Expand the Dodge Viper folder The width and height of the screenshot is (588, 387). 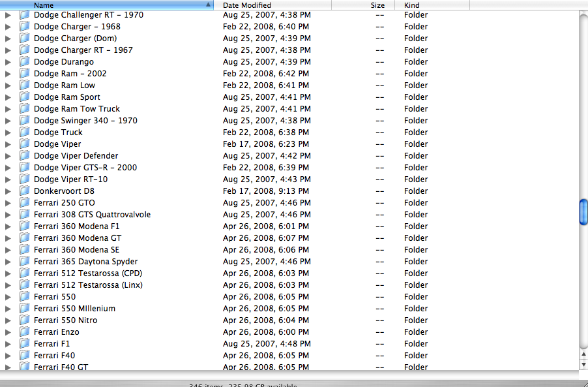point(8,144)
